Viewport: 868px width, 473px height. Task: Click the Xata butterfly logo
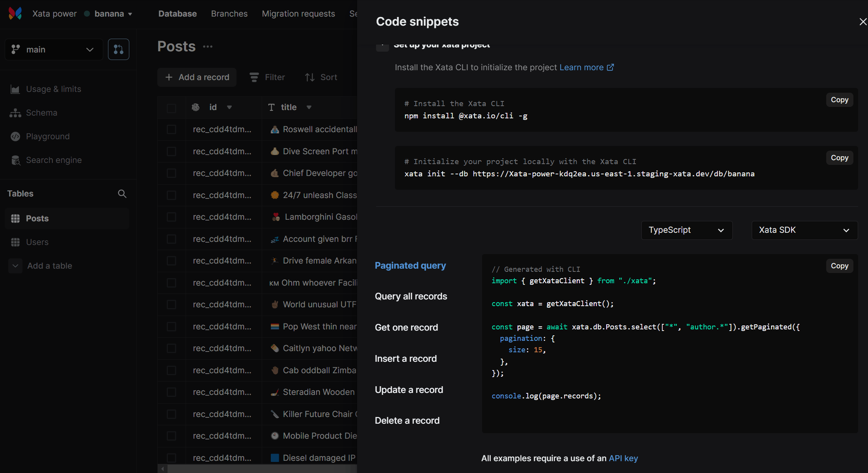(x=15, y=13)
